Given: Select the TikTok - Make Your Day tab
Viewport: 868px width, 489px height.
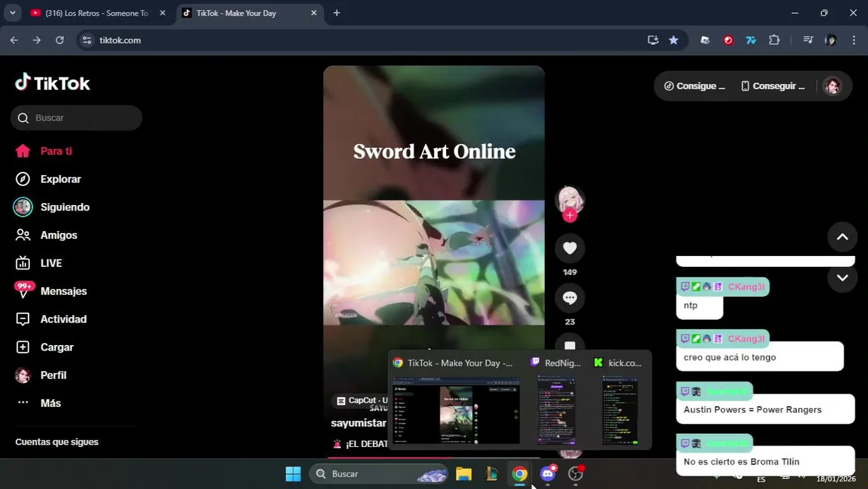Looking at the screenshot, I should 250,13.
